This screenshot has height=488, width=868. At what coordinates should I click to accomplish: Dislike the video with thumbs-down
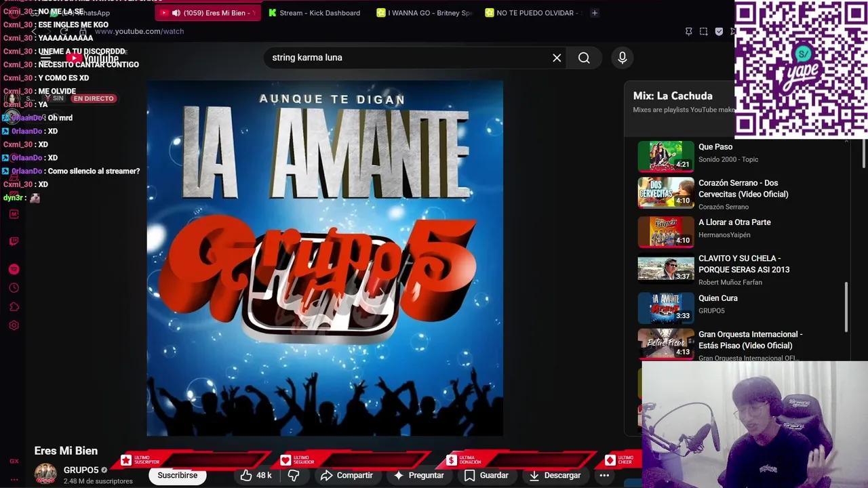coord(294,476)
